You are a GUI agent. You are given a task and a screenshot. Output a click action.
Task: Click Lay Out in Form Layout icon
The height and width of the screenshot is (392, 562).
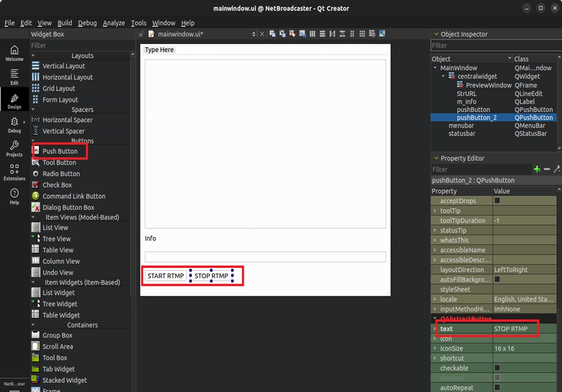pos(353,34)
